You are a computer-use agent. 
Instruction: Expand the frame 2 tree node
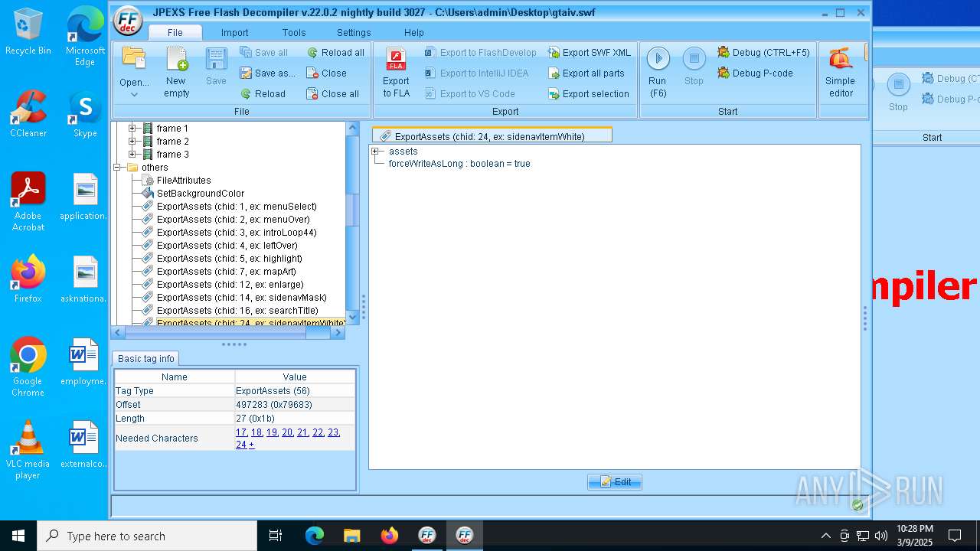click(132, 142)
